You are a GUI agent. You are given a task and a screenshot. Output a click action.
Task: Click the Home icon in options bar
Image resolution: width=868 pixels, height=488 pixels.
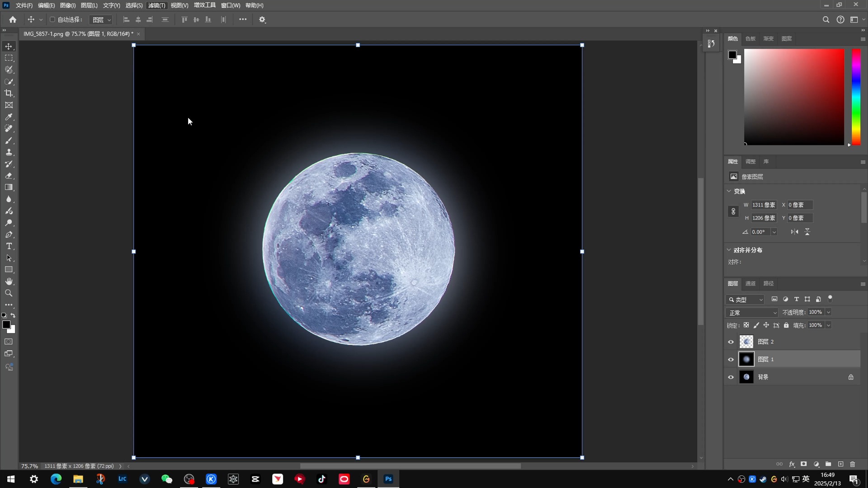(13, 19)
